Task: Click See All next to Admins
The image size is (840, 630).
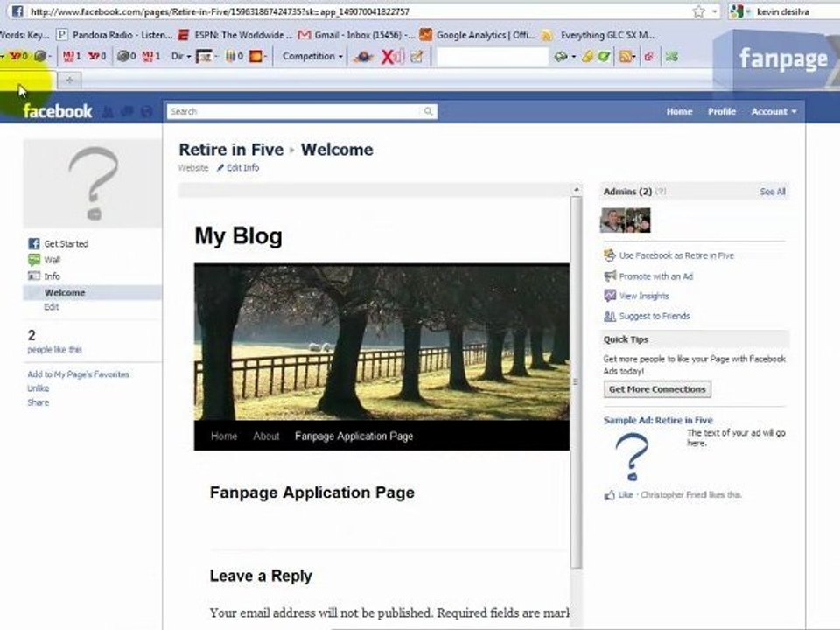Action: [x=773, y=192]
